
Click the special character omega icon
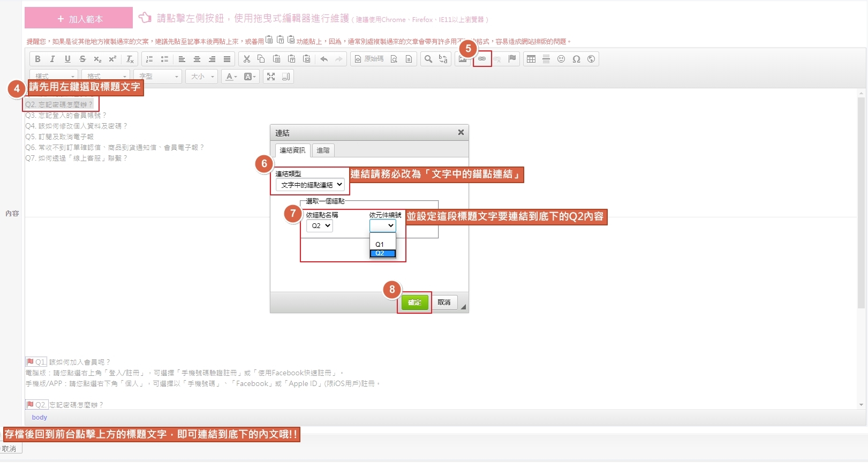tap(576, 59)
